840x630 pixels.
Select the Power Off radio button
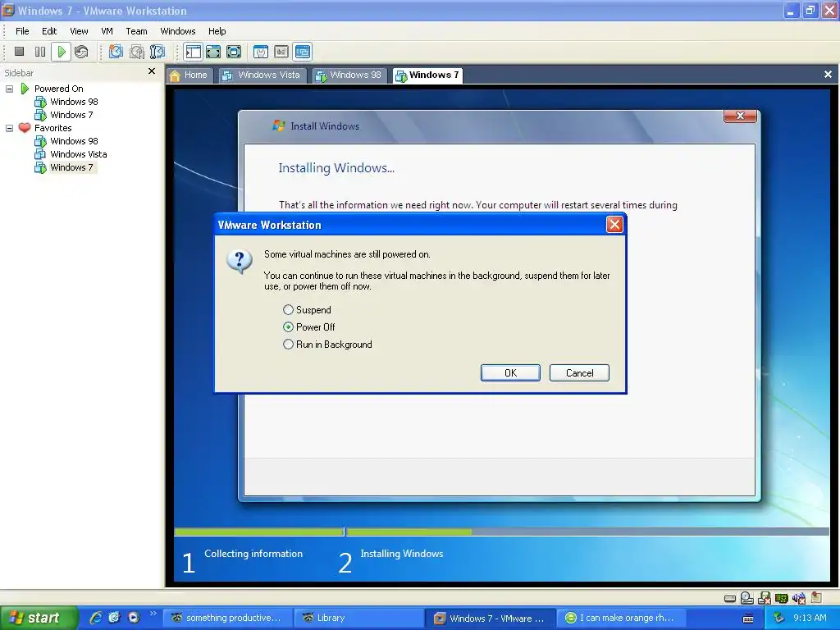(x=288, y=326)
